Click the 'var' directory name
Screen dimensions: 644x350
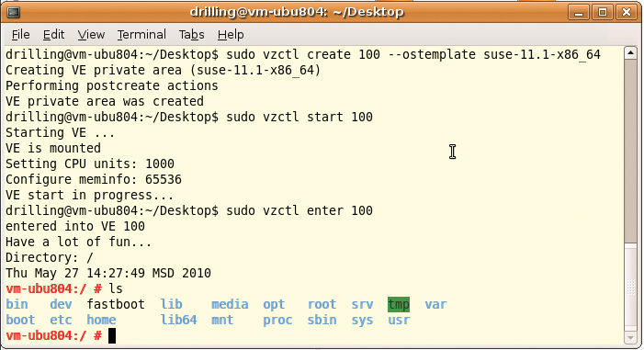point(435,305)
